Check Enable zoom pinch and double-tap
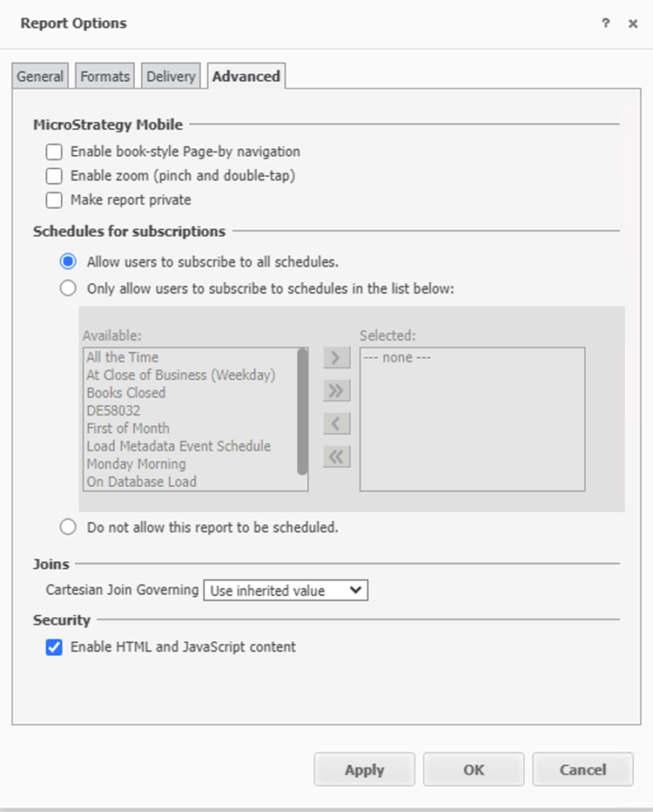The image size is (653, 812). point(54,176)
